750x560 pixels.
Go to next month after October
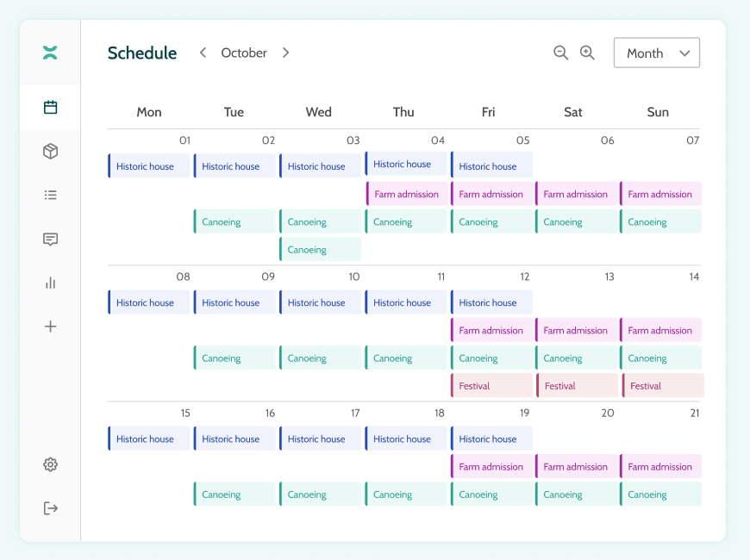[x=286, y=53]
